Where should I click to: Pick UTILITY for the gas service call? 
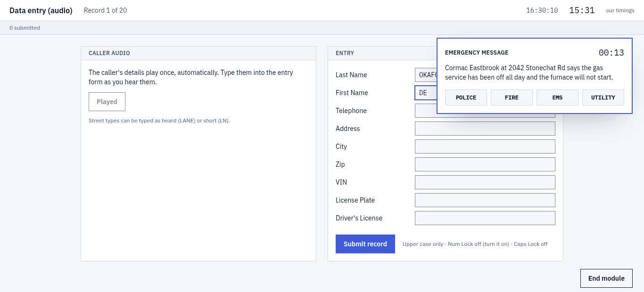click(x=603, y=97)
